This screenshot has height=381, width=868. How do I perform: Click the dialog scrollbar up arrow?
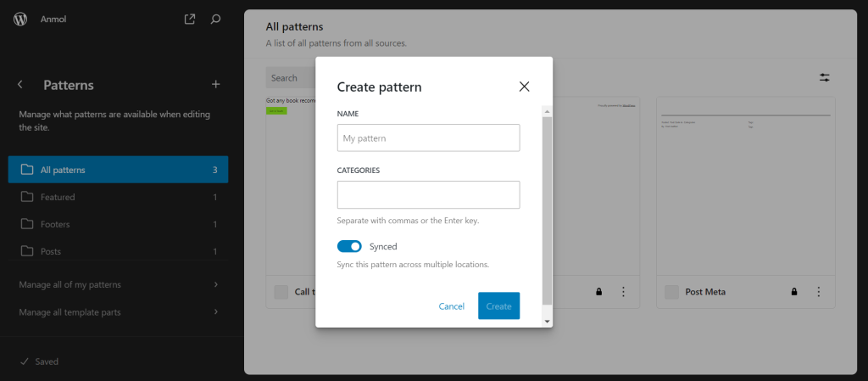tap(548, 112)
